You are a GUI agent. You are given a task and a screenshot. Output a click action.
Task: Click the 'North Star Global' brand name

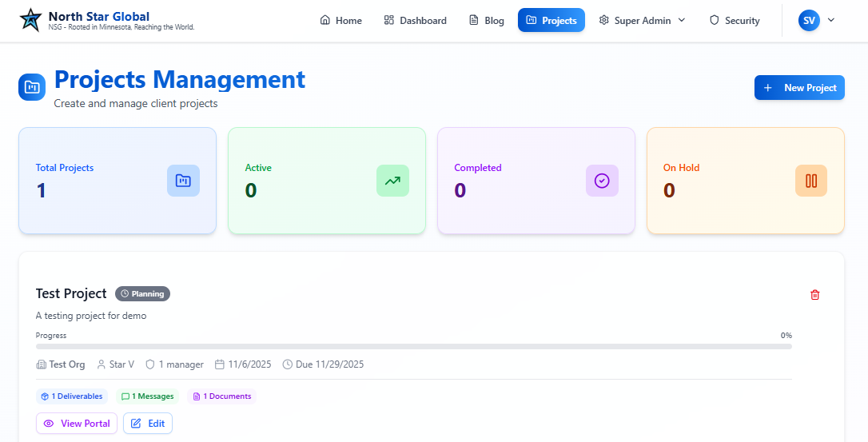[99, 17]
